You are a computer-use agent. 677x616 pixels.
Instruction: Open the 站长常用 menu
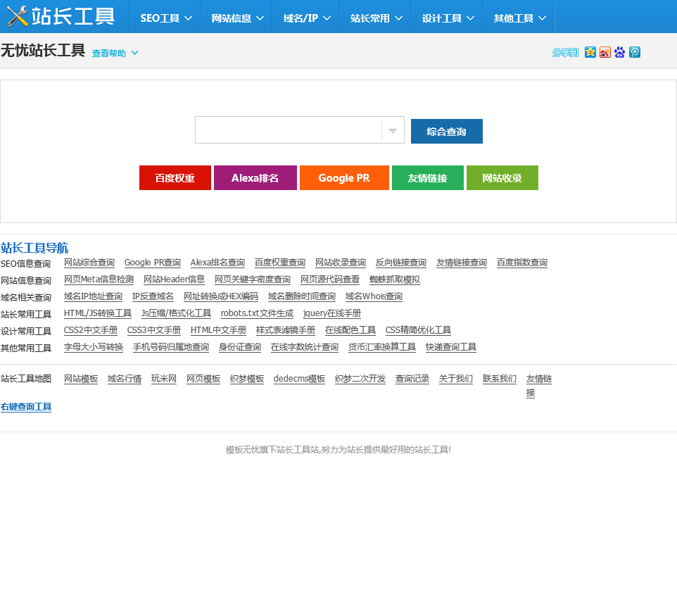376,18
